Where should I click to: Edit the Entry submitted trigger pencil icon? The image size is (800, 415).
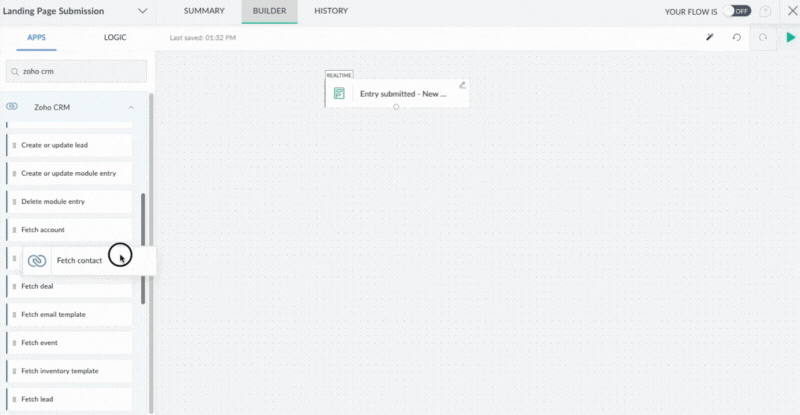click(x=462, y=85)
